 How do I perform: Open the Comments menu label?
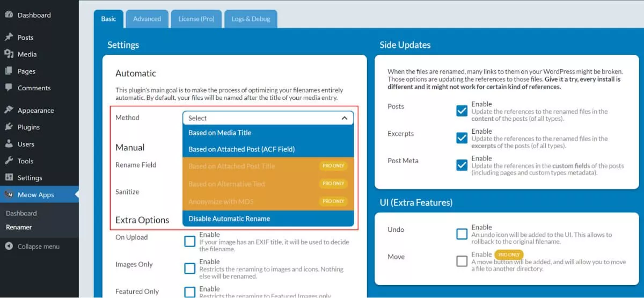click(x=34, y=88)
